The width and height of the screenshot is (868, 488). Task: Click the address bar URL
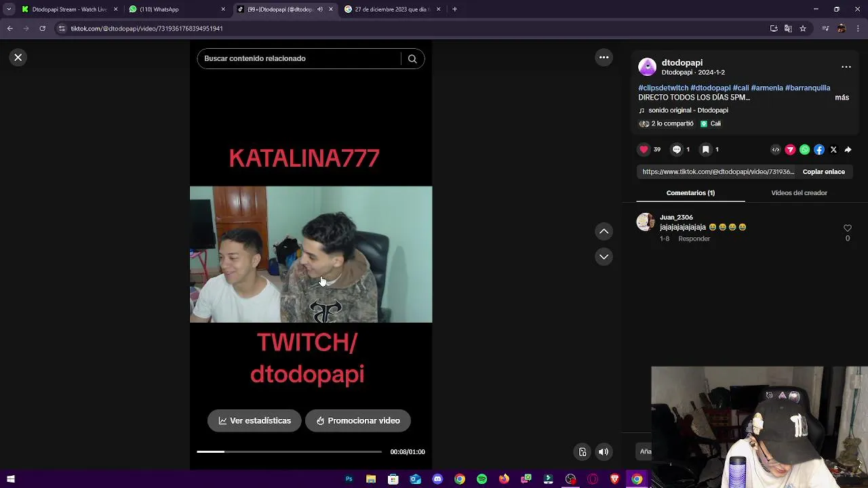tap(146, 28)
